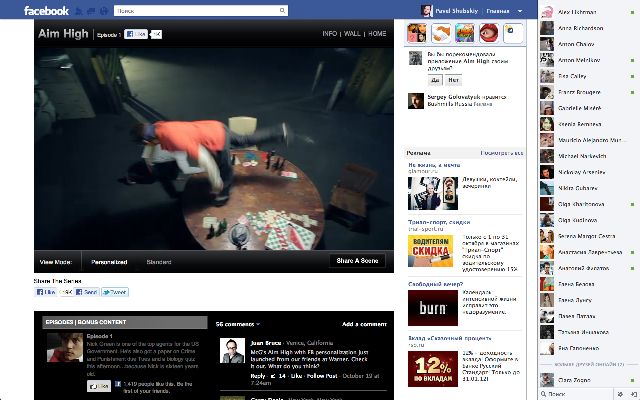Click the 12% по вкладам ad image
The image size is (640, 400).
click(x=433, y=369)
